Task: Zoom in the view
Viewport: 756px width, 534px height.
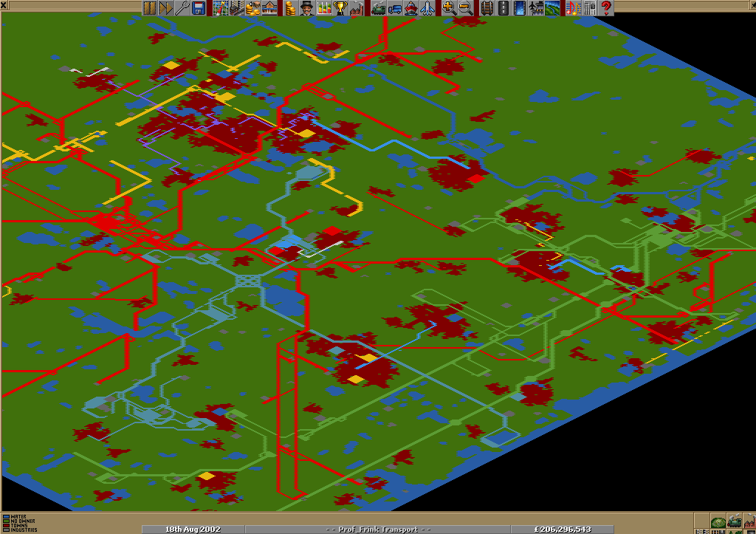Action: (x=448, y=7)
